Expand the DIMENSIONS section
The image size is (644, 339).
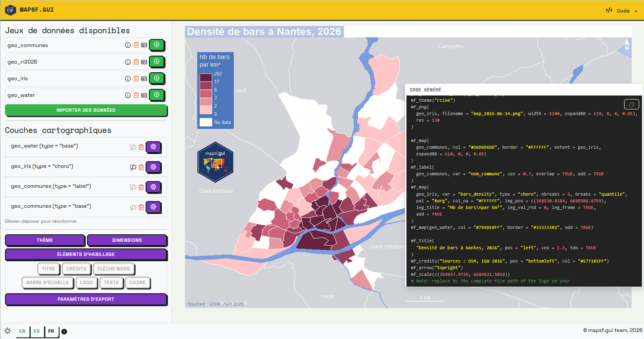pyautogui.click(x=127, y=240)
